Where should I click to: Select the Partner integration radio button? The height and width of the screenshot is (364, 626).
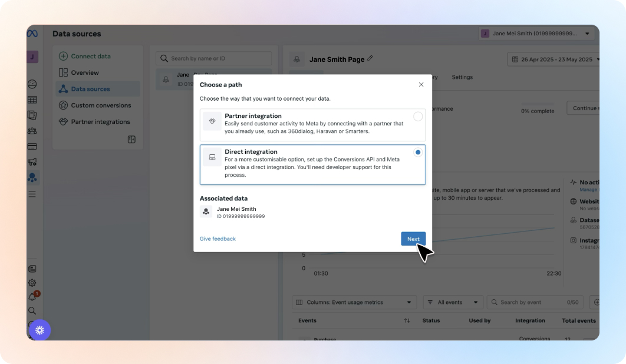pyautogui.click(x=417, y=116)
